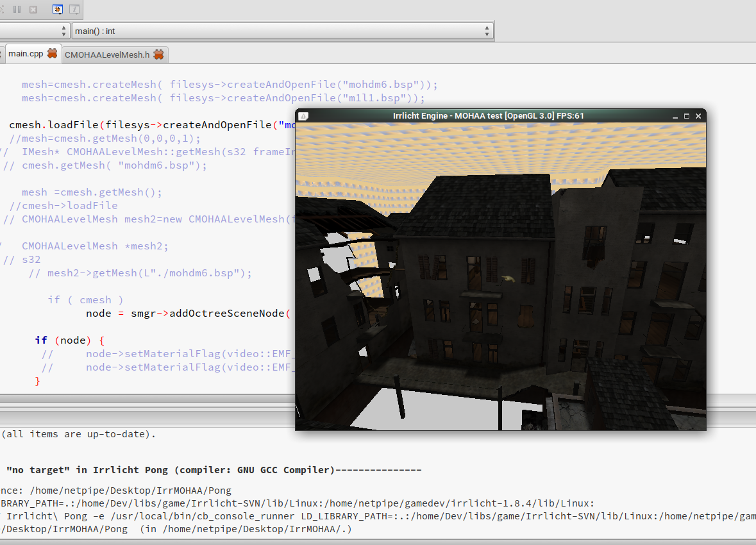Click the '(all items are up-to-date).' log line
756x545 pixels.
pyautogui.click(x=78, y=434)
